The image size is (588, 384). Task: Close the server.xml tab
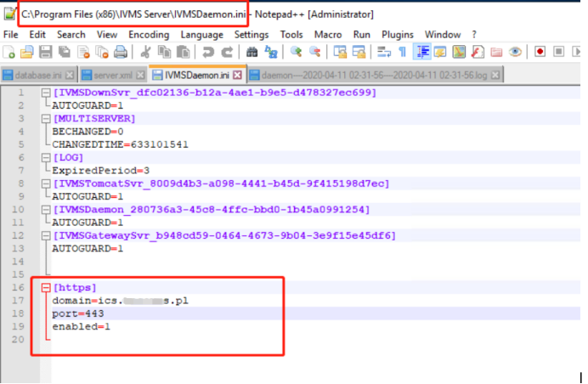tap(140, 75)
